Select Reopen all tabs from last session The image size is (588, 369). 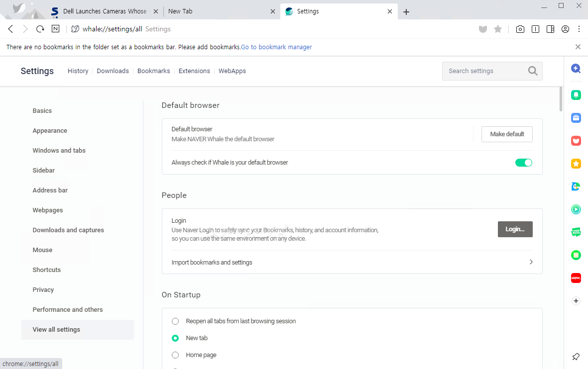pos(175,321)
